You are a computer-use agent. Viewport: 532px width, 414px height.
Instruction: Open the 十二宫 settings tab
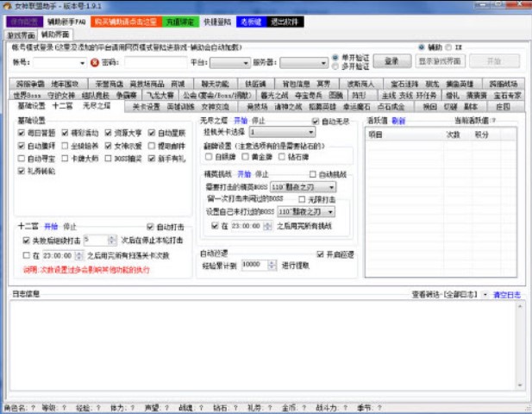(63, 106)
